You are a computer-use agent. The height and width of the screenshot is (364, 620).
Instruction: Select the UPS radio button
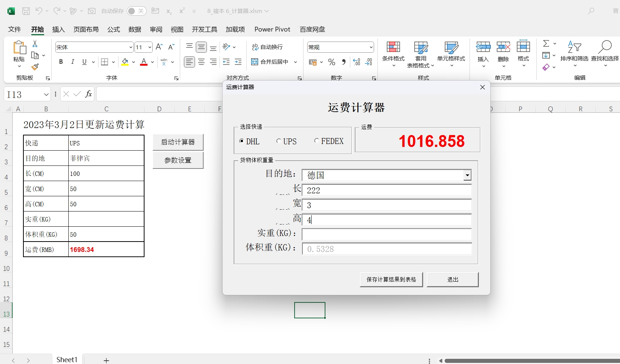[279, 141]
